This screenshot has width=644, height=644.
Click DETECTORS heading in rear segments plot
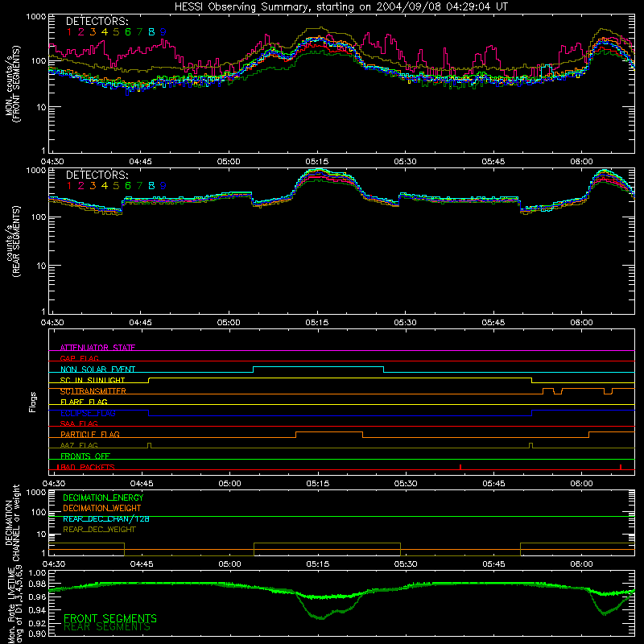(97, 175)
